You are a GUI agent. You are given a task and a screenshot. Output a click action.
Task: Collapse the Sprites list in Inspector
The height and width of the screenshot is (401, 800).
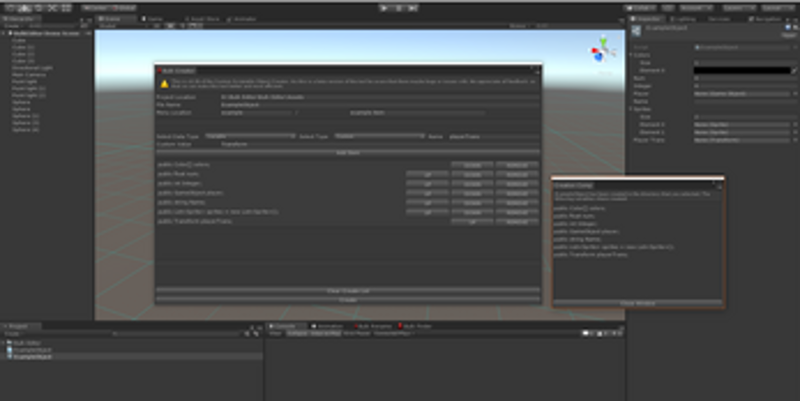coord(631,109)
